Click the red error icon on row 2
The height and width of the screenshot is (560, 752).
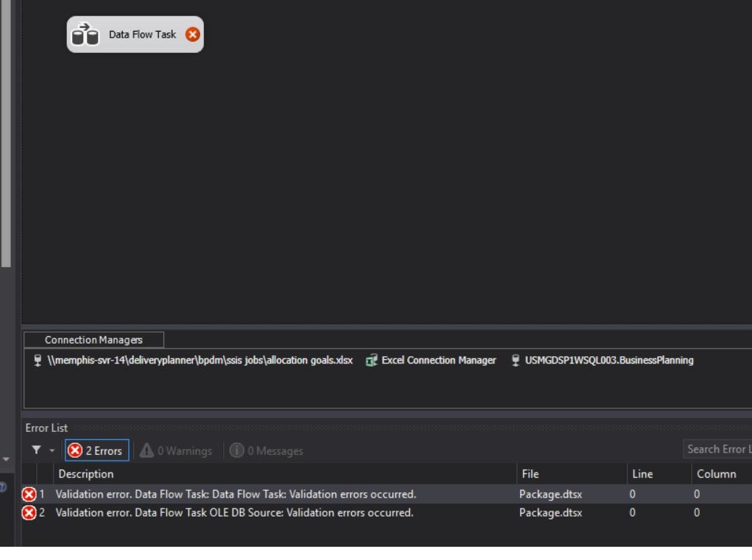(29, 512)
